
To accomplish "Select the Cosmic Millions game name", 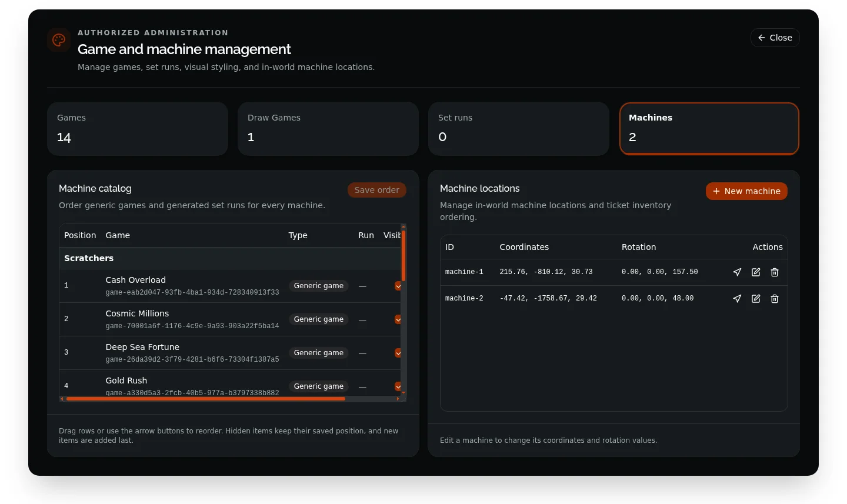I will [x=137, y=313].
